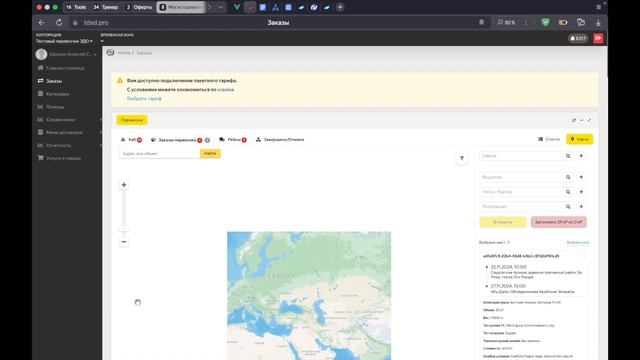Viewport: 640px width, 360px height.
Task: Click the lock icon in address bar
Action: pos(75,23)
